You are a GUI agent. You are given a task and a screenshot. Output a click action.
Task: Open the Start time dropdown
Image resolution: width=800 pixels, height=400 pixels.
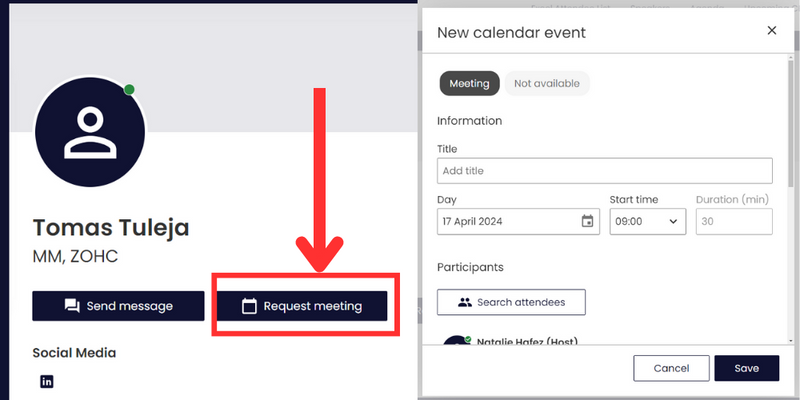click(x=647, y=221)
